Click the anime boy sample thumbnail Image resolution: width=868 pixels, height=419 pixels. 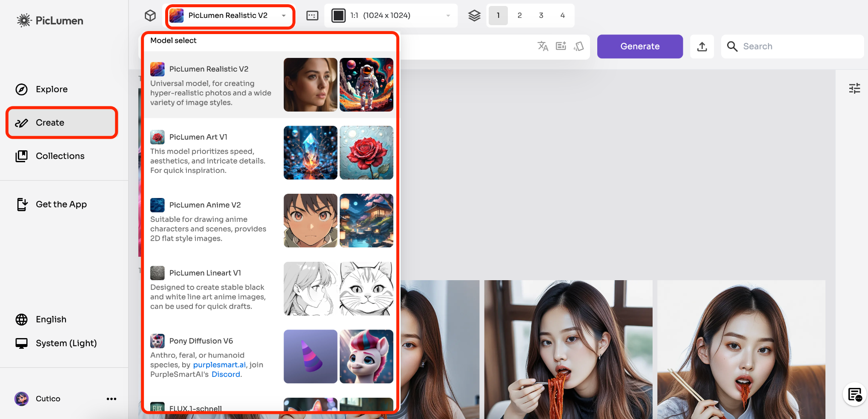310,221
